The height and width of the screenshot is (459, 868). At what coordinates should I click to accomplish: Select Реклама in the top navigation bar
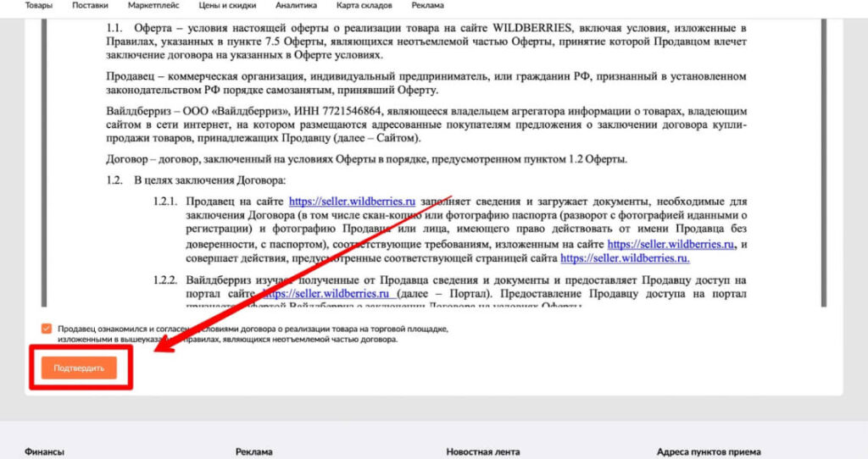[x=427, y=6]
